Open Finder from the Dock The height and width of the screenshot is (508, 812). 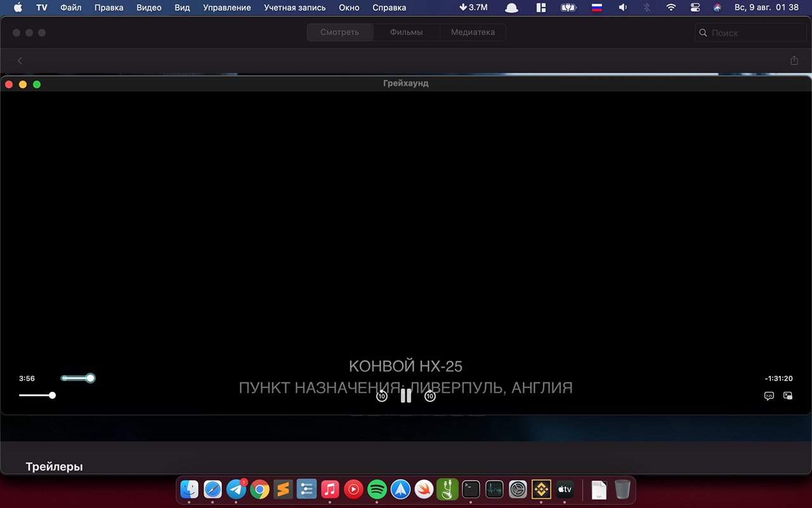pyautogui.click(x=189, y=489)
